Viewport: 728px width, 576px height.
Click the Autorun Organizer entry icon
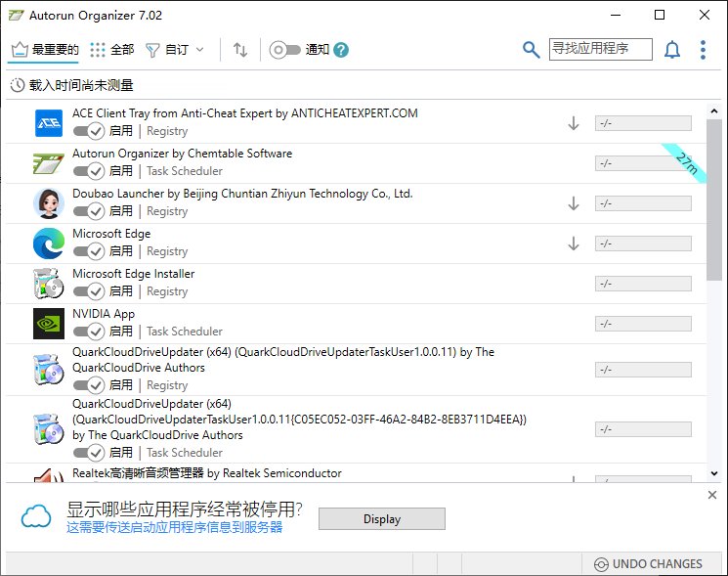click(49, 163)
